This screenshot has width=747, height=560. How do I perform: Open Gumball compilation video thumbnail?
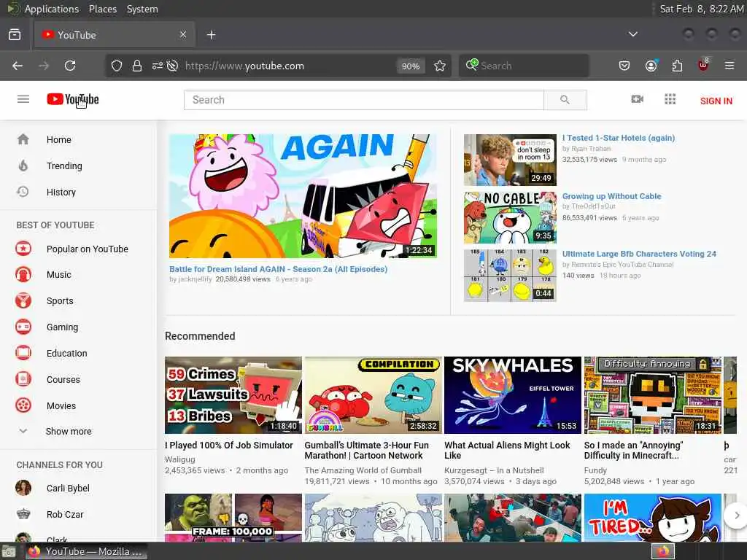pos(373,395)
